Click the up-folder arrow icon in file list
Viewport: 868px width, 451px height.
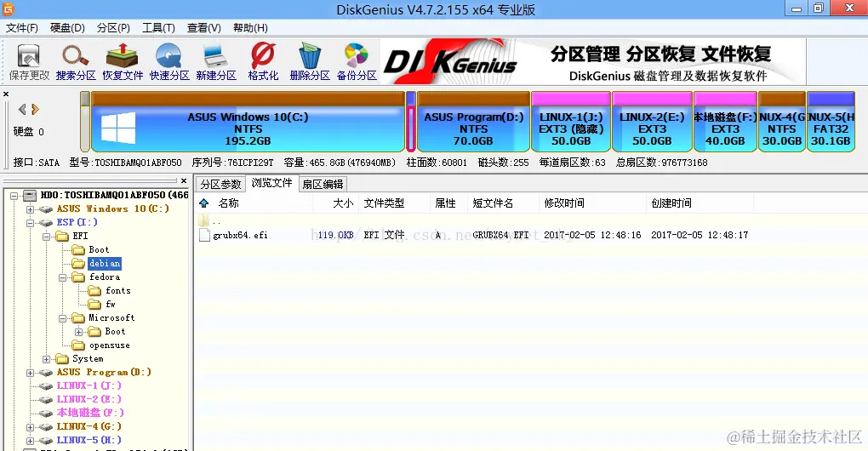(203, 203)
